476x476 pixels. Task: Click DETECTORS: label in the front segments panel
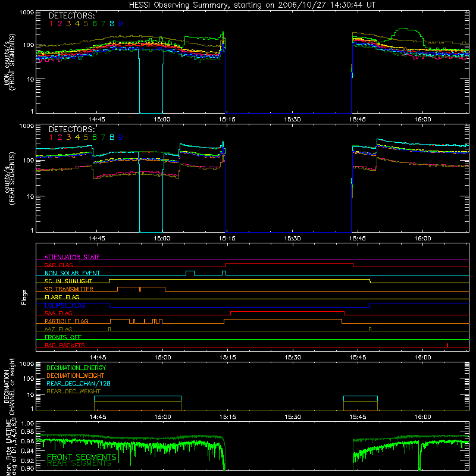[x=72, y=15]
